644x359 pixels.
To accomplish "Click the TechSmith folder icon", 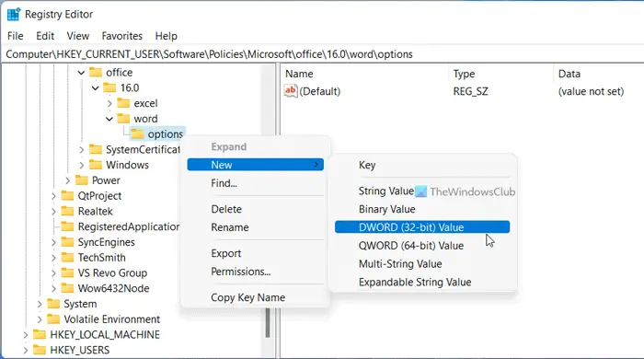I will coord(67,258).
